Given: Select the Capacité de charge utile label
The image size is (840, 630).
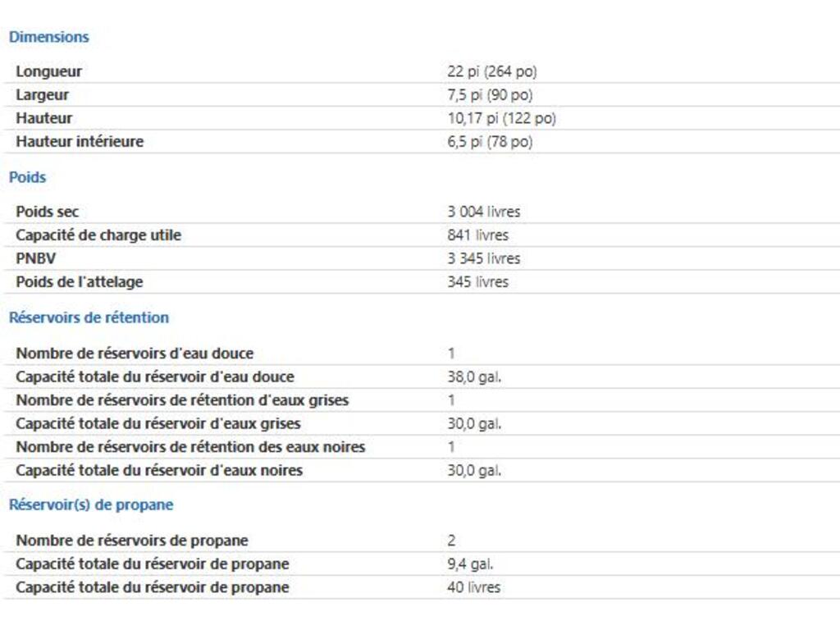Looking at the screenshot, I should pyautogui.click(x=98, y=235).
